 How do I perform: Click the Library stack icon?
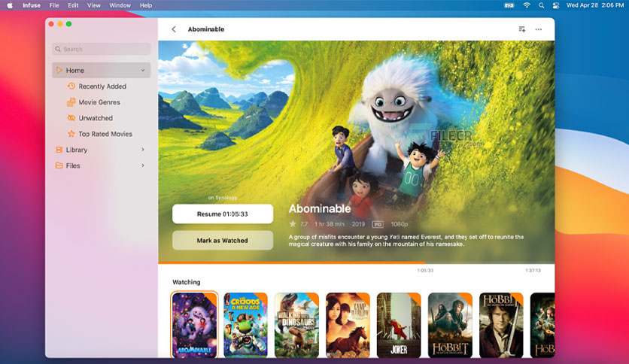click(x=59, y=150)
